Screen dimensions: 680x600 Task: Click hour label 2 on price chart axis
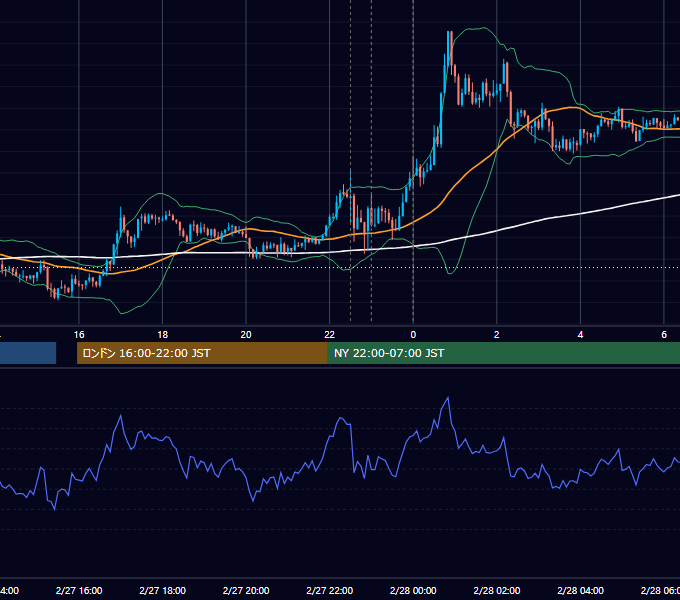pyautogui.click(x=497, y=335)
